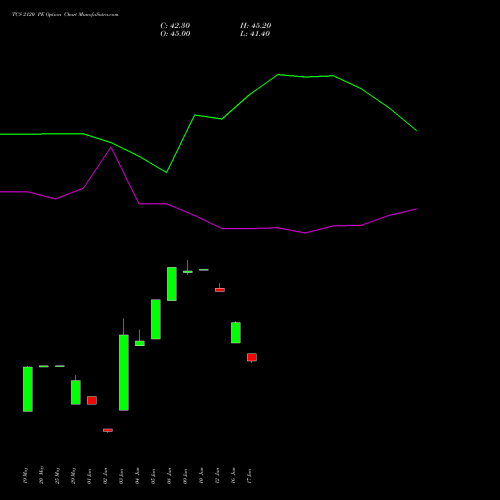Click the '12 Jun' date label
The height and width of the screenshot is (500, 500).
click(x=217, y=476)
